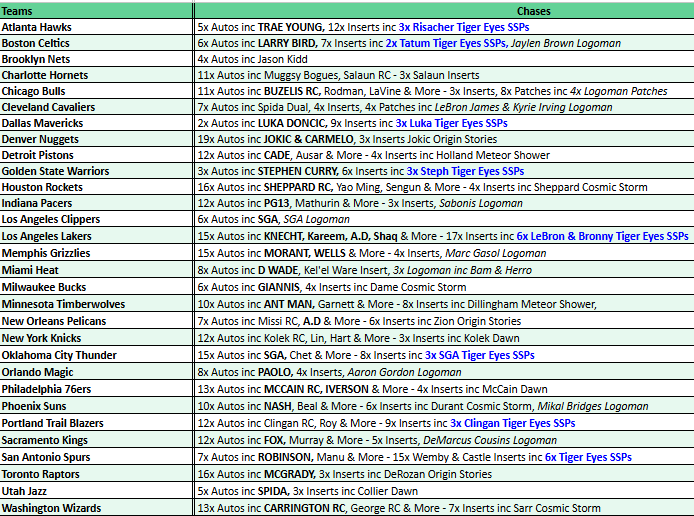
Task: Click the 3x Steph Tiger Eyes SSPs link
Action: coord(465,171)
